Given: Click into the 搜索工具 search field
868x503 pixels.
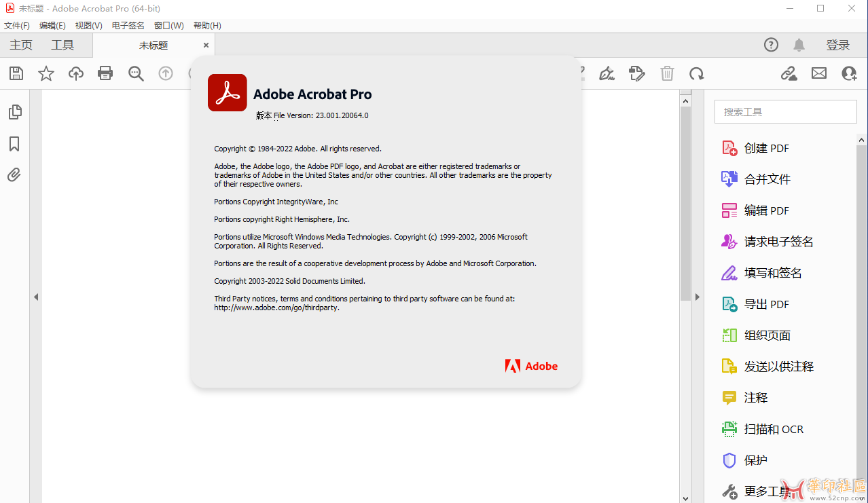Looking at the screenshot, I should coord(786,112).
